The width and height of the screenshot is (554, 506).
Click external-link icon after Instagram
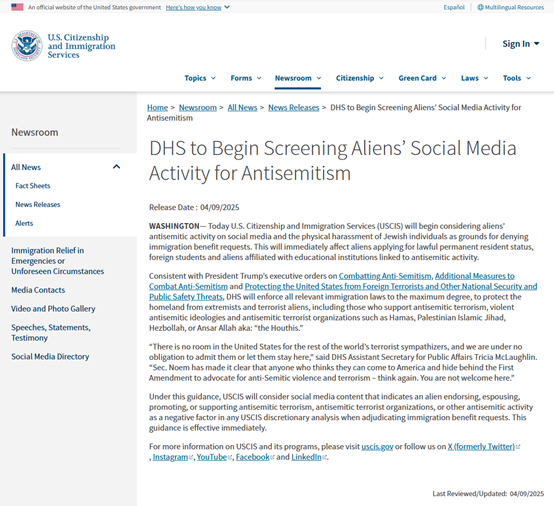coord(191,458)
